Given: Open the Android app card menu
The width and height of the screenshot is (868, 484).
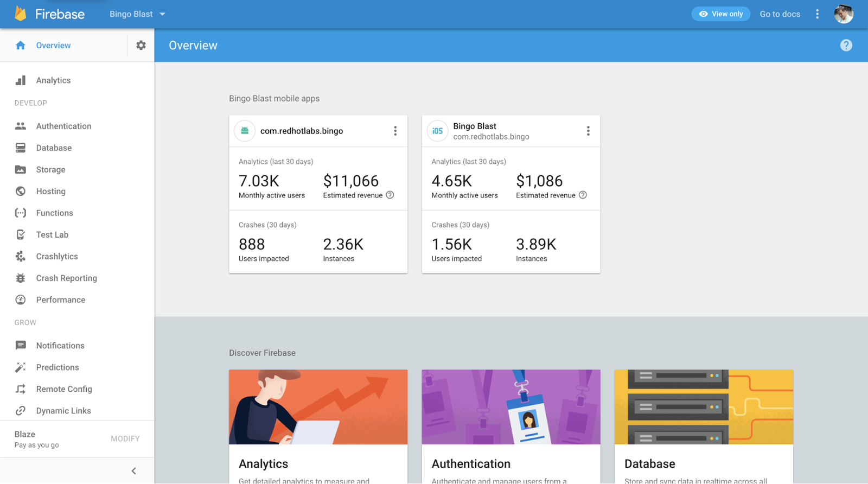Looking at the screenshot, I should pos(395,131).
